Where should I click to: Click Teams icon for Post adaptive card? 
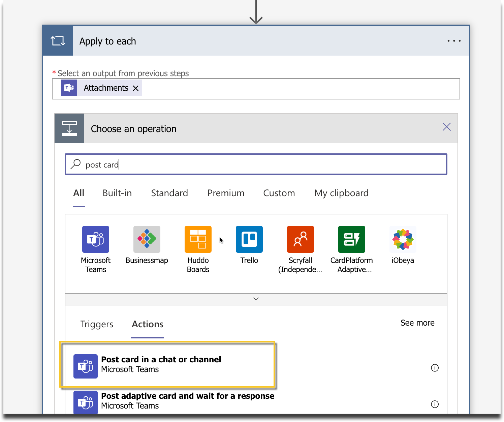[x=86, y=402]
